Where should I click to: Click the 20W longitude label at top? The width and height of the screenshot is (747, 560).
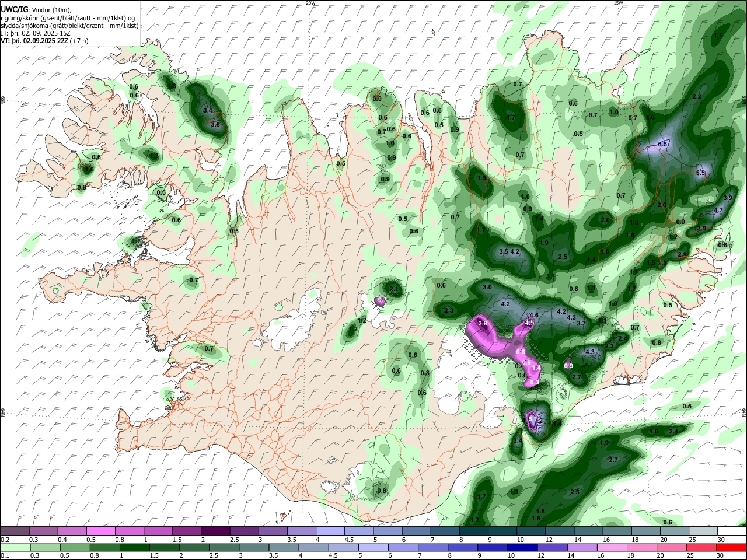click(310, 3)
